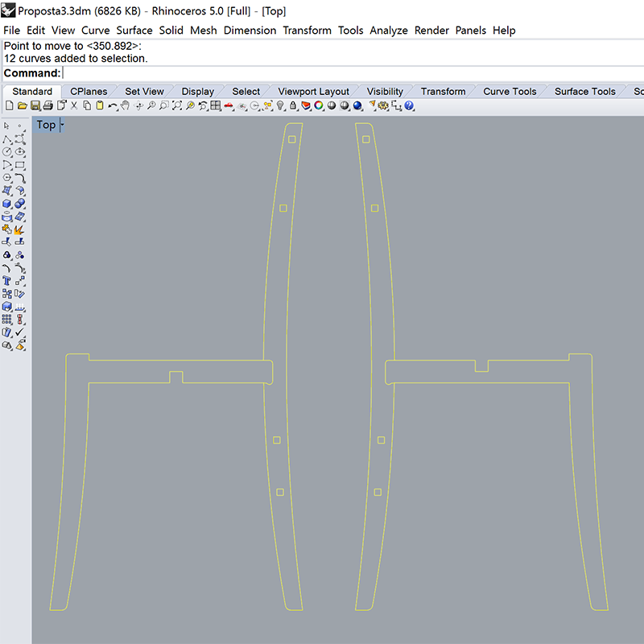Click the Explode icon in the sidebar
Image resolution: width=644 pixels, height=644 pixels.
click(20, 229)
